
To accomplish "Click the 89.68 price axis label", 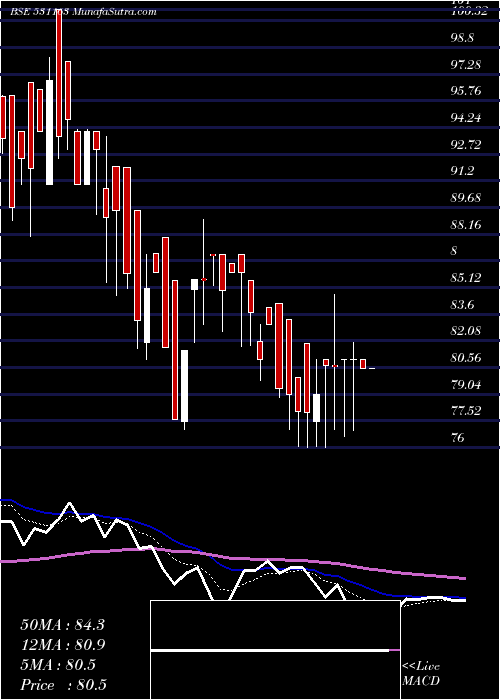I will point(466,198).
